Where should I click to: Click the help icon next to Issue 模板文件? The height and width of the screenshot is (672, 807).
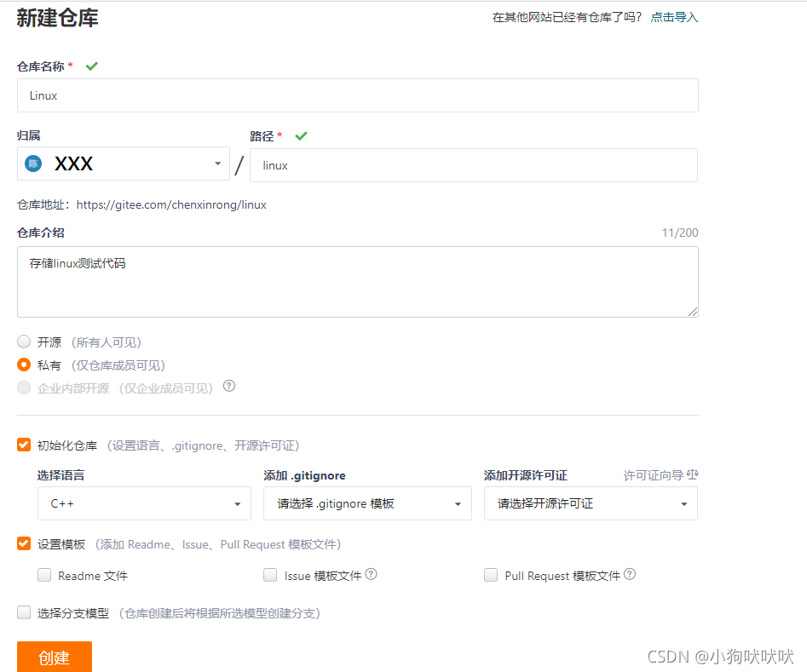(x=371, y=574)
